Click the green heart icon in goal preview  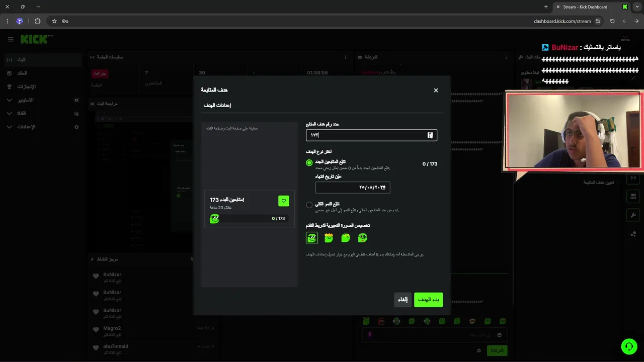click(284, 201)
